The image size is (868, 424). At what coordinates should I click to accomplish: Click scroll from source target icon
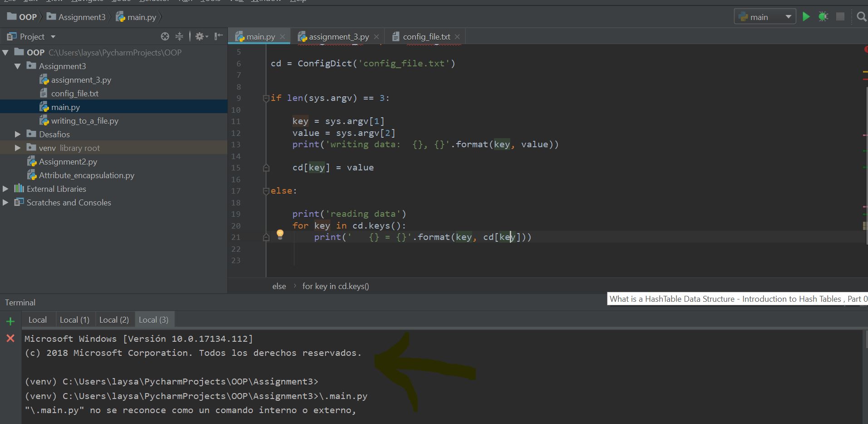click(x=165, y=36)
